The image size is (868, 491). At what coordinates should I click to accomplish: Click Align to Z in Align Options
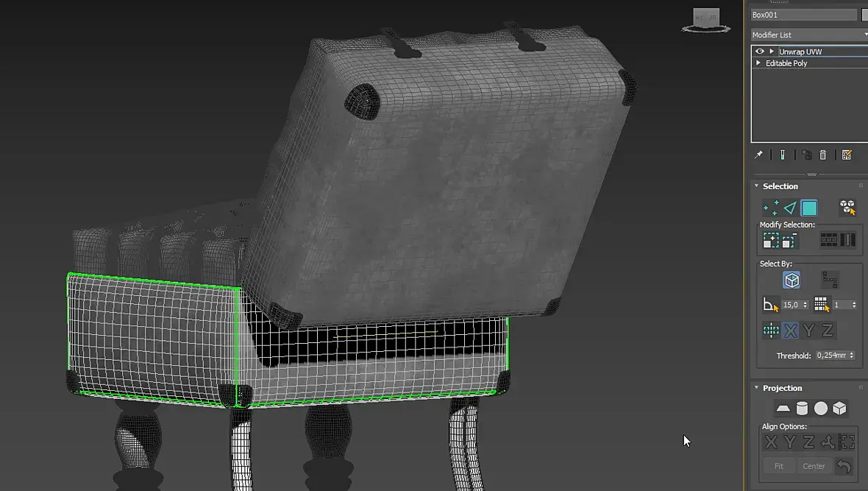[x=808, y=442]
